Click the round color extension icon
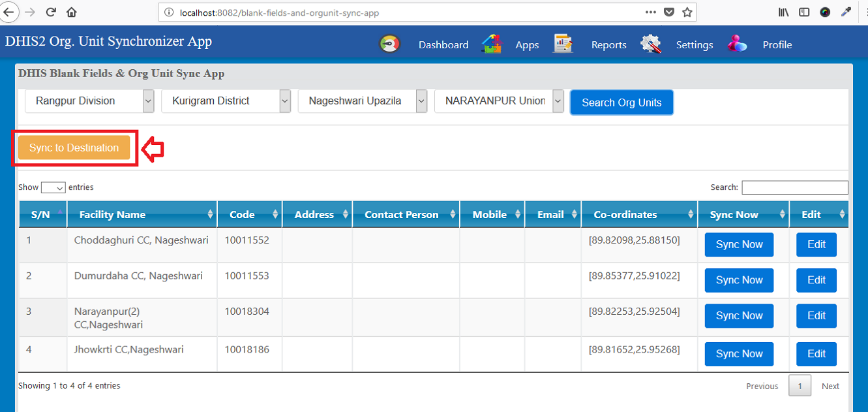The image size is (868, 412). [825, 12]
